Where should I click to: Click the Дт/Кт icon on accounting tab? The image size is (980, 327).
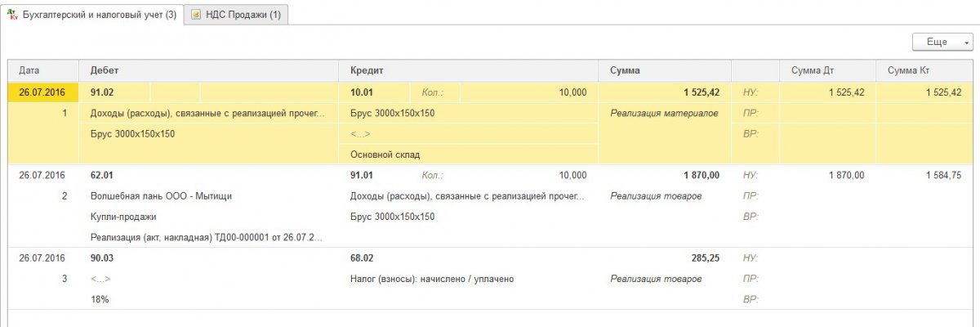click(x=12, y=15)
